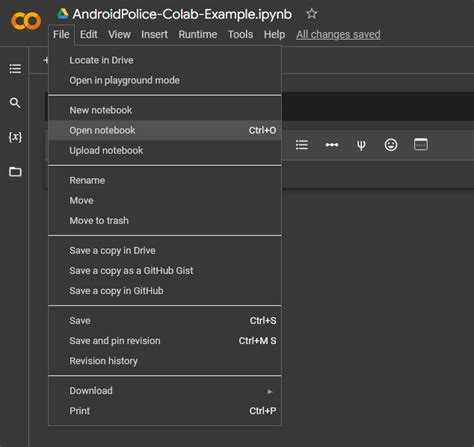Star the notebook with the star icon
Image resolution: width=474 pixels, height=447 pixels.
click(x=312, y=14)
